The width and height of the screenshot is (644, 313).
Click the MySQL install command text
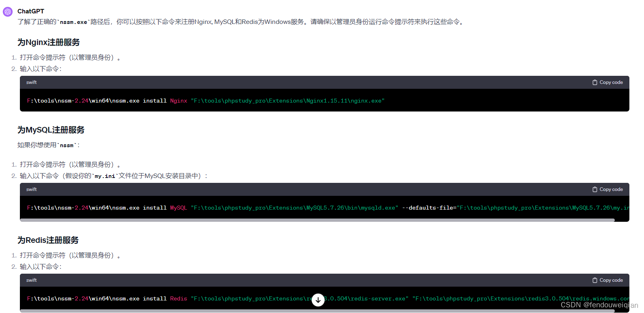[x=328, y=208]
